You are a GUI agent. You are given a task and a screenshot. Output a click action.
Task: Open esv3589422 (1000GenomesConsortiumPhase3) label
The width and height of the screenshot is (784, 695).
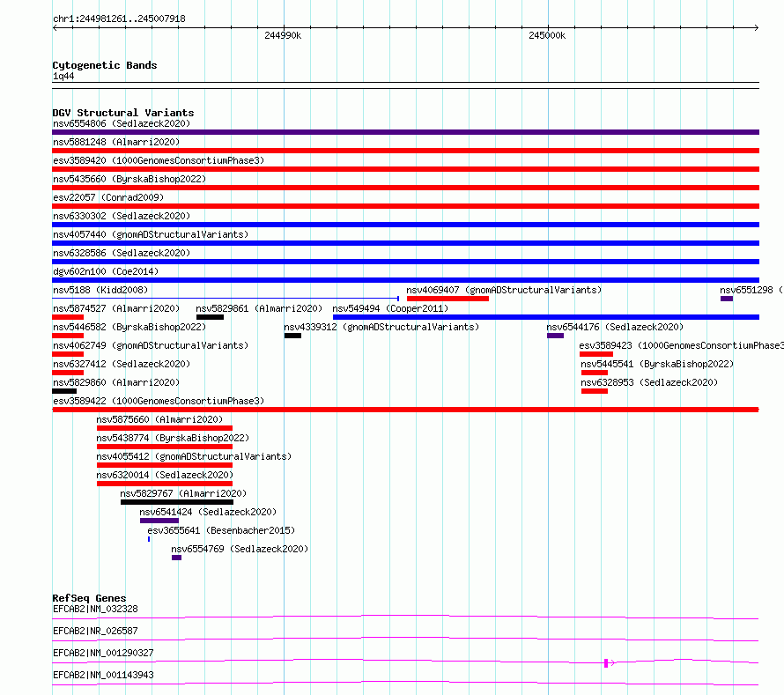tap(159, 401)
